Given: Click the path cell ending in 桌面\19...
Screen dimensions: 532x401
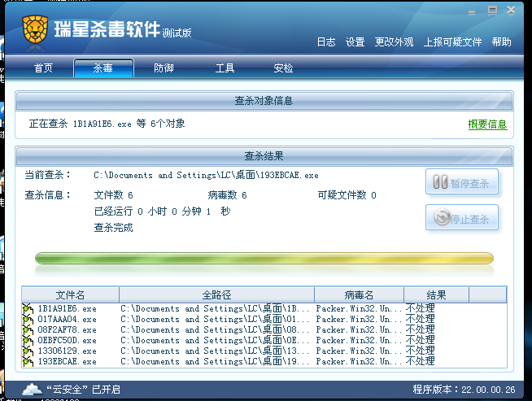Looking at the screenshot, I should [215, 361].
